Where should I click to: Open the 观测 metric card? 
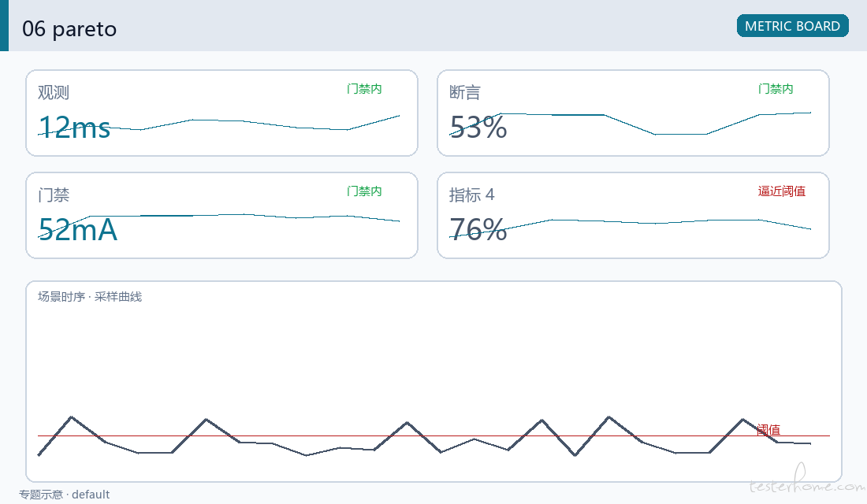[221, 113]
